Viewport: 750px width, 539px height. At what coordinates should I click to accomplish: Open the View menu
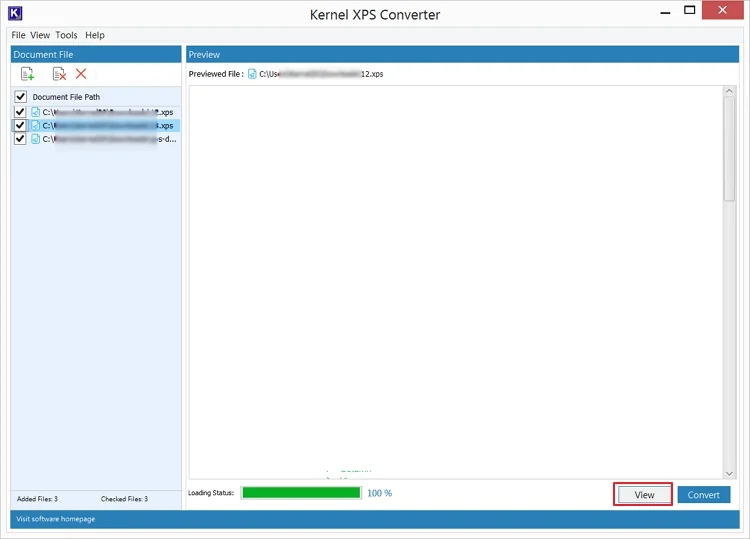pyautogui.click(x=40, y=35)
